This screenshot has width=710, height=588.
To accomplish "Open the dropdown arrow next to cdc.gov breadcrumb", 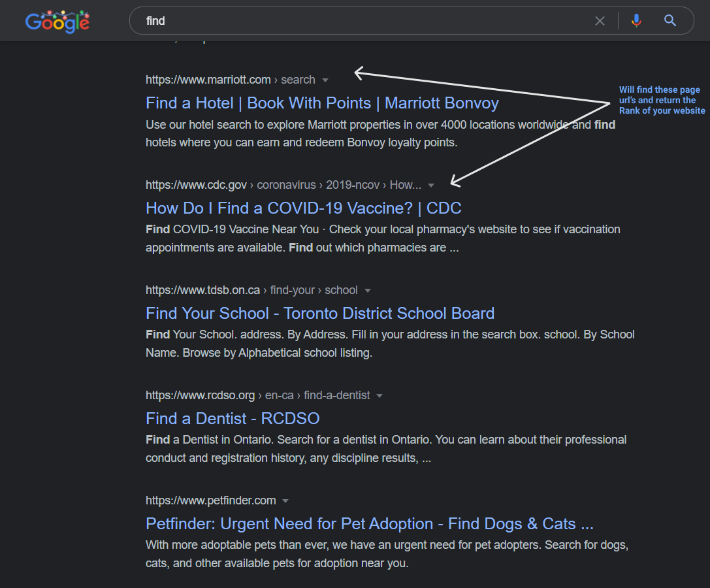I will pos(432,185).
